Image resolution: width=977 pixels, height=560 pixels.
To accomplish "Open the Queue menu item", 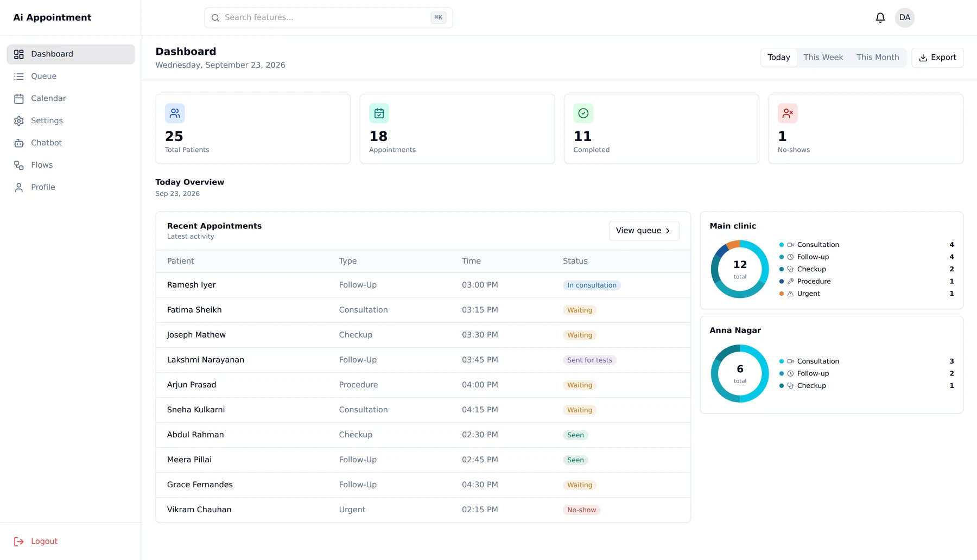I will tap(71, 77).
